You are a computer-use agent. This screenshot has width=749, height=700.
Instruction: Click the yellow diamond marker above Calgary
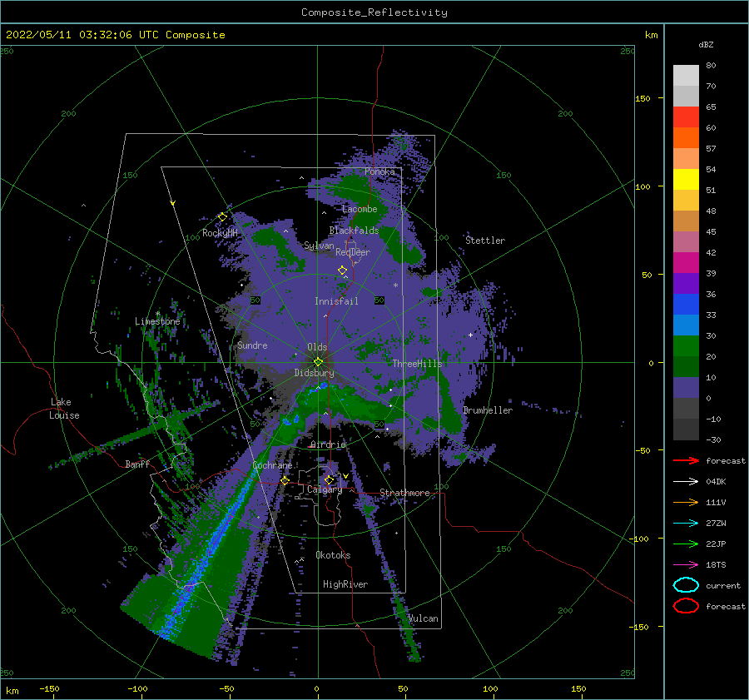tap(329, 479)
